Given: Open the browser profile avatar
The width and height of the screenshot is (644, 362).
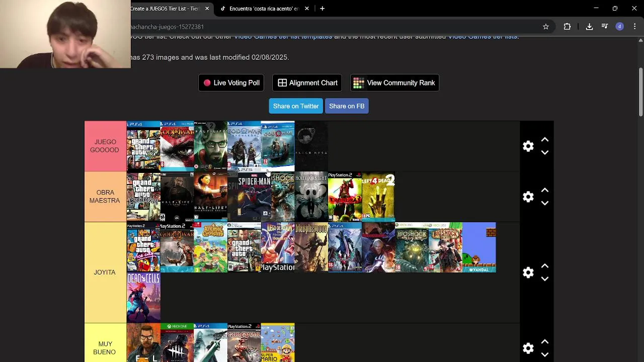Looking at the screenshot, I should click(x=620, y=27).
